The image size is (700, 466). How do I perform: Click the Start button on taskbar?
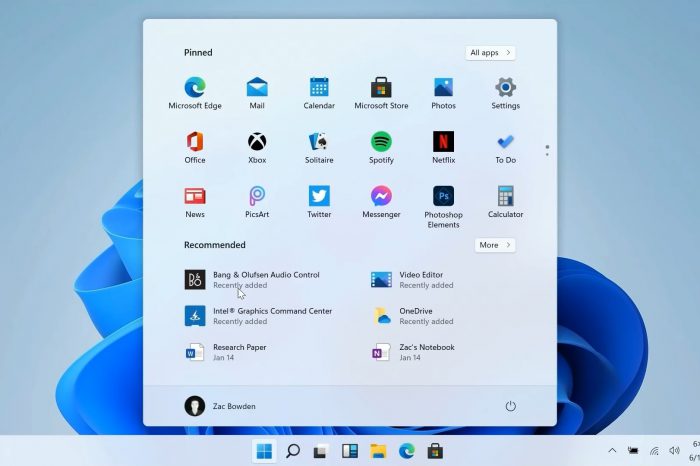264,451
